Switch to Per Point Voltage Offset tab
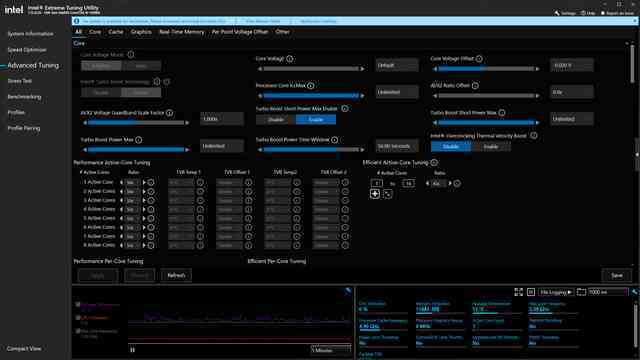The height and width of the screenshot is (360, 640). (x=240, y=32)
